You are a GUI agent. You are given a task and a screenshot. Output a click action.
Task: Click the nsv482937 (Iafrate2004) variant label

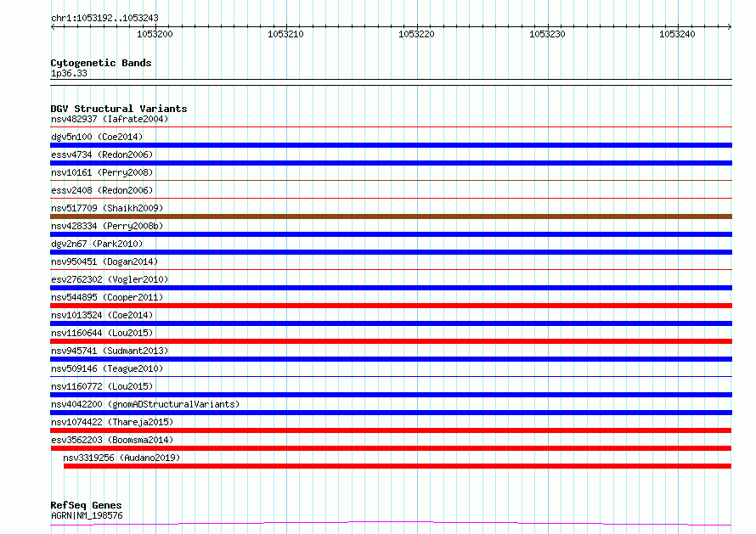coord(110,119)
